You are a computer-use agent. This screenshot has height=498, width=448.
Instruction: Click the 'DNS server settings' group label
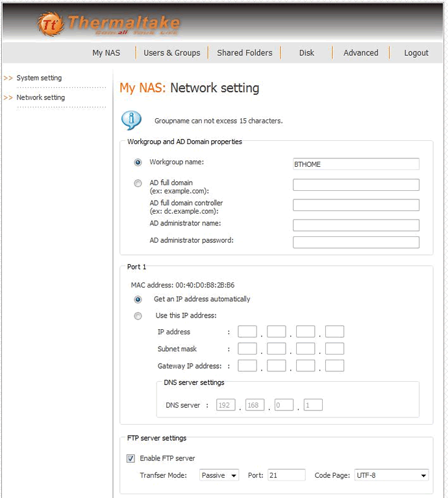[194, 382]
